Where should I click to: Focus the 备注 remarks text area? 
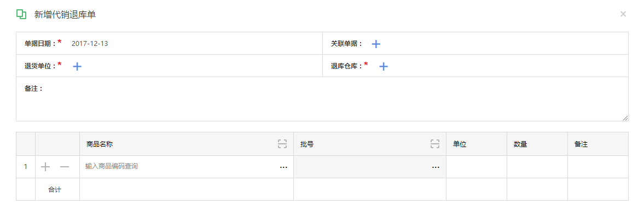(322, 99)
